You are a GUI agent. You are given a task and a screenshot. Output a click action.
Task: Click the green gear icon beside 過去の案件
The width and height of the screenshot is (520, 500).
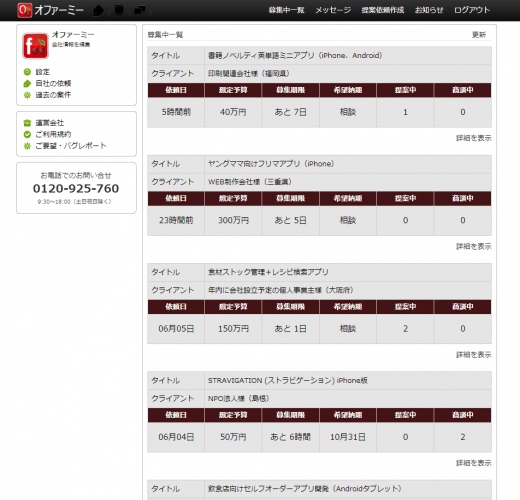(x=27, y=95)
